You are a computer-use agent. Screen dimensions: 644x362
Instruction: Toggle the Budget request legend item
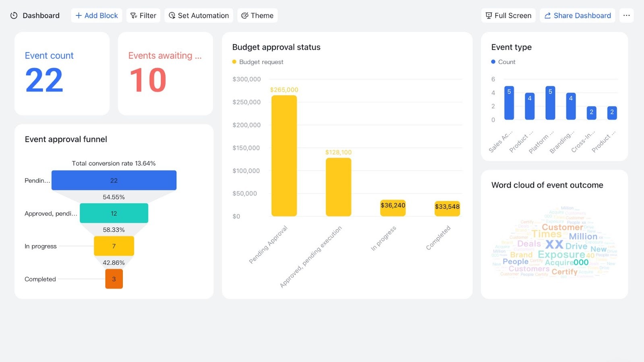[x=258, y=62]
